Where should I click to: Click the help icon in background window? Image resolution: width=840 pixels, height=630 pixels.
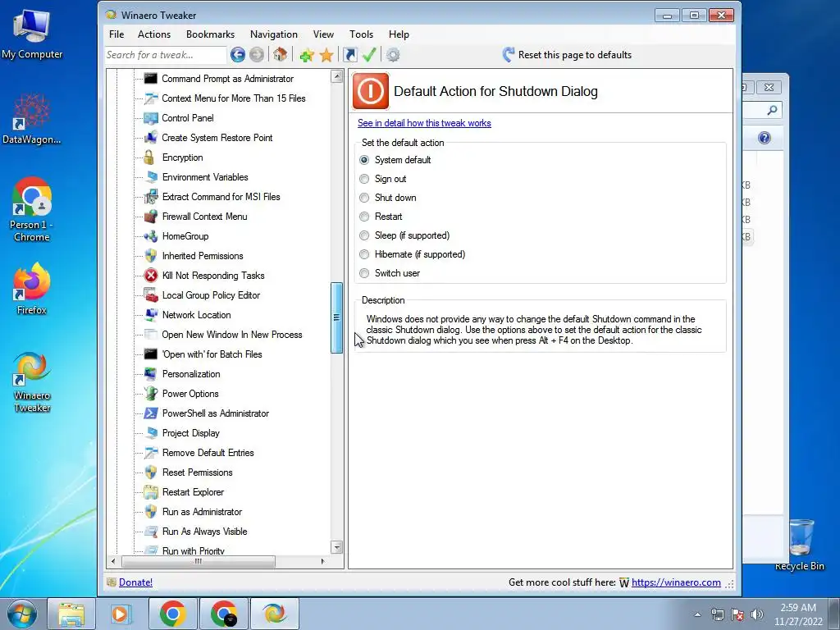(765, 138)
